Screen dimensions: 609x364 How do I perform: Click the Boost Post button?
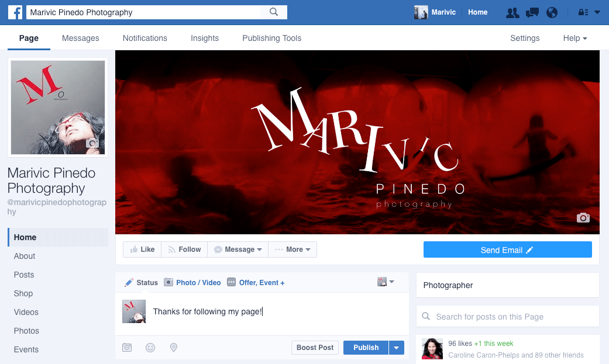click(315, 347)
